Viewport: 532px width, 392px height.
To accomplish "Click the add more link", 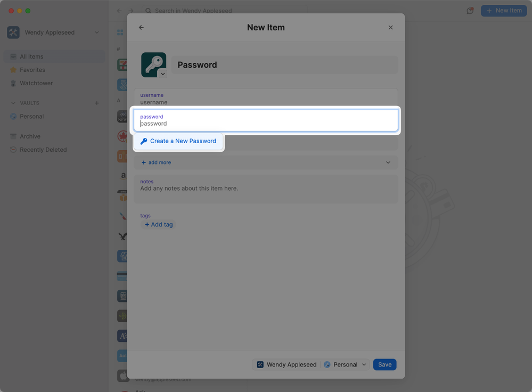I will tap(157, 162).
